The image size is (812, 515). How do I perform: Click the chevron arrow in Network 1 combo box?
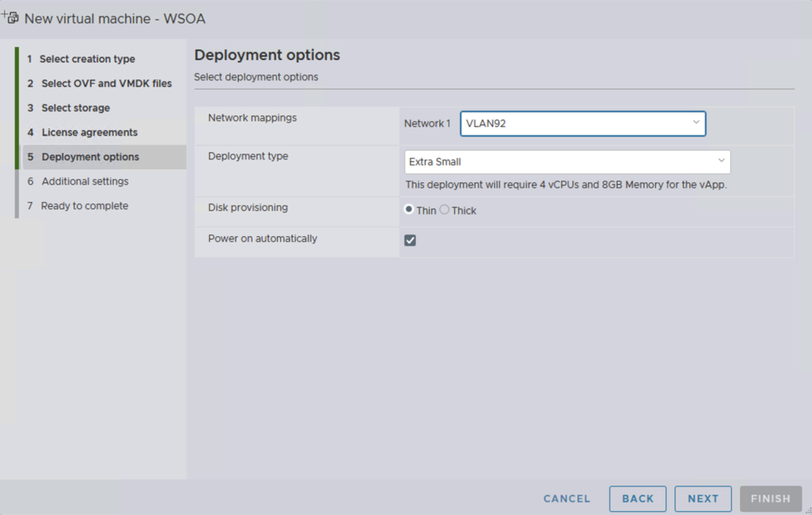pos(695,123)
